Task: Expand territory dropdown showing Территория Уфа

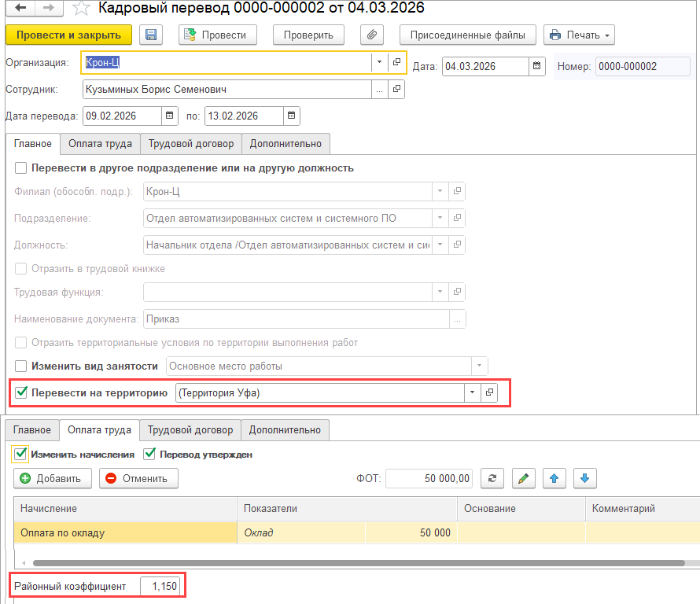Action: tap(472, 393)
